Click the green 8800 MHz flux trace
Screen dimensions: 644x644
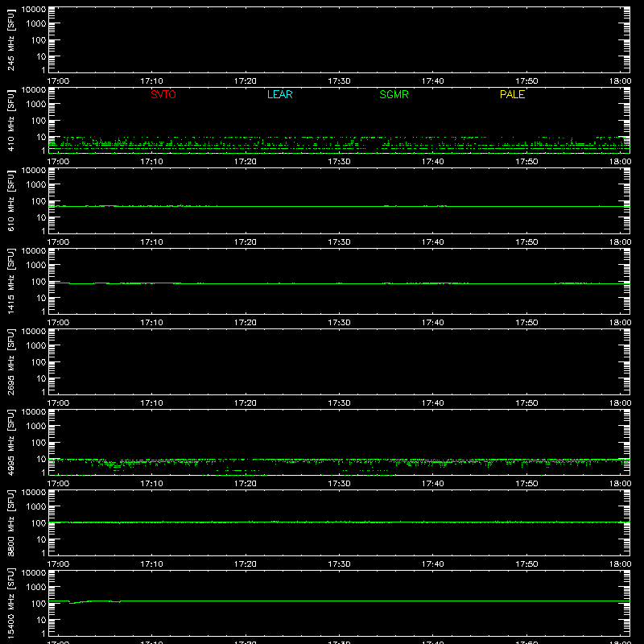(339, 522)
